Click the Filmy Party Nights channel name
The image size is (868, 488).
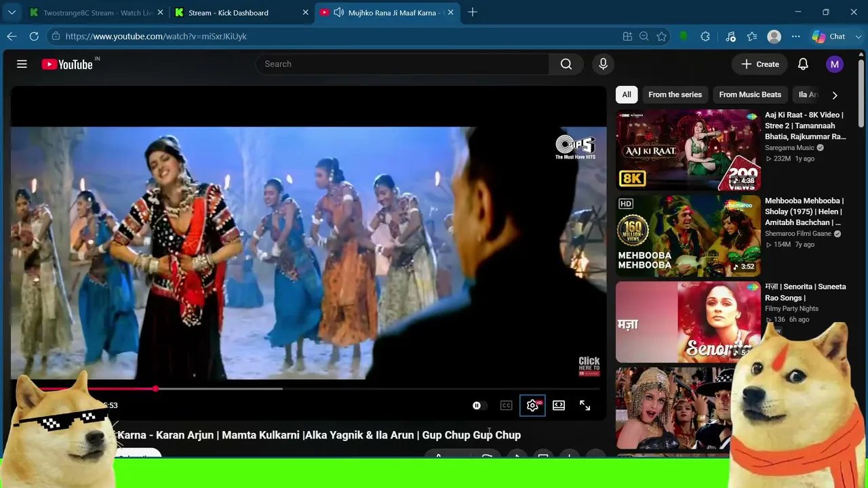tap(791, 309)
